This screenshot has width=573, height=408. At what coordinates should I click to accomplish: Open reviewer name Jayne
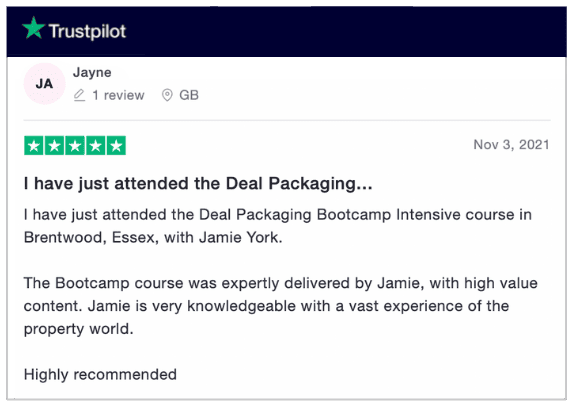pyautogui.click(x=92, y=72)
